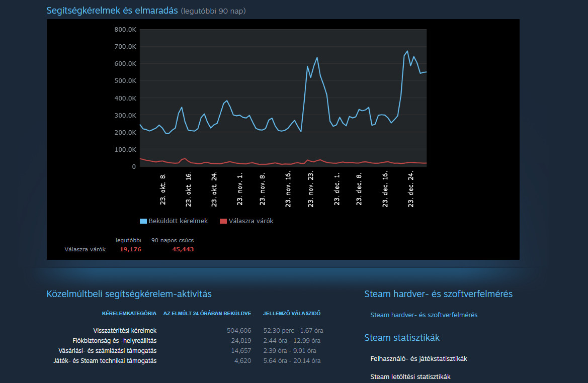Select the Beküldött kérelmek legend label
This screenshot has width=588, height=383.
click(x=178, y=221)
